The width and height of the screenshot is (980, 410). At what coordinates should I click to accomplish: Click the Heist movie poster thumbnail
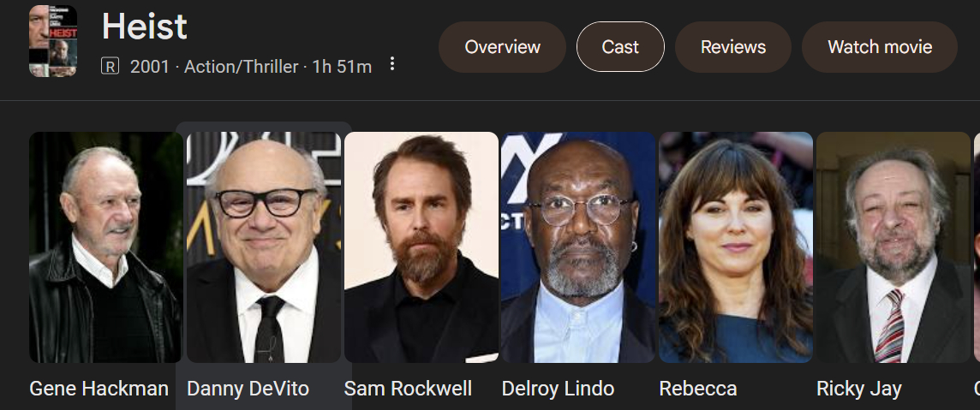53,41
